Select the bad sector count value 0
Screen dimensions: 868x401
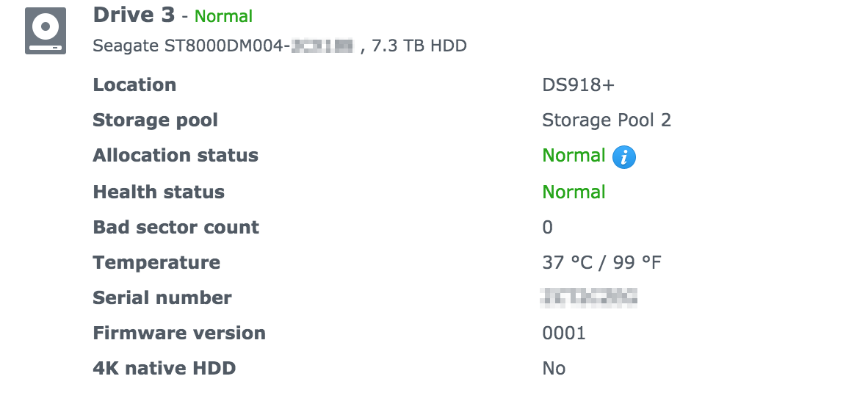547,227
